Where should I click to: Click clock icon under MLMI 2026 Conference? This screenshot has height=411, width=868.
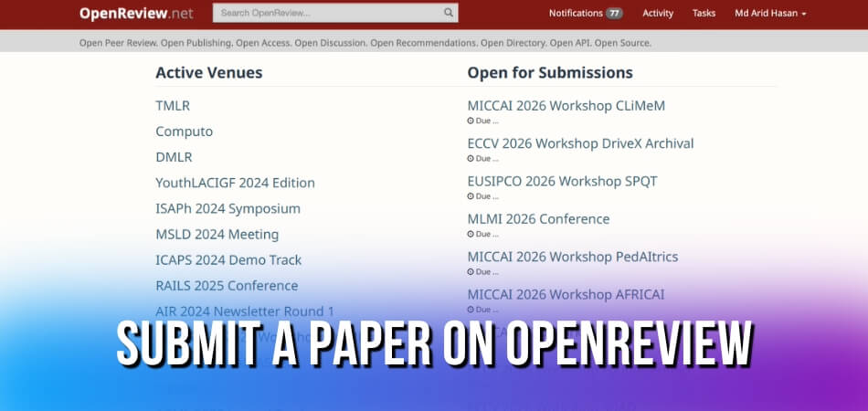click(x=471, y=234)
